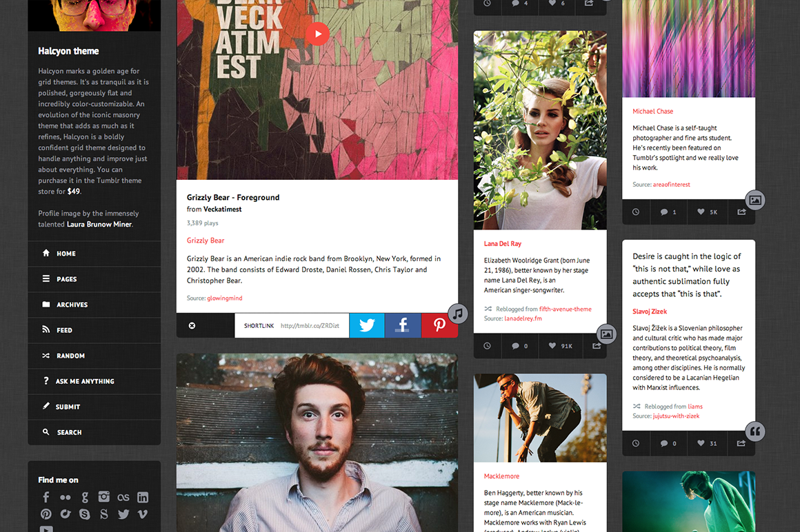Click share arrow on Michael Chase post
The height and width of the screenshot is (532, 800).
pyautogui.click(x=741, y=212)
